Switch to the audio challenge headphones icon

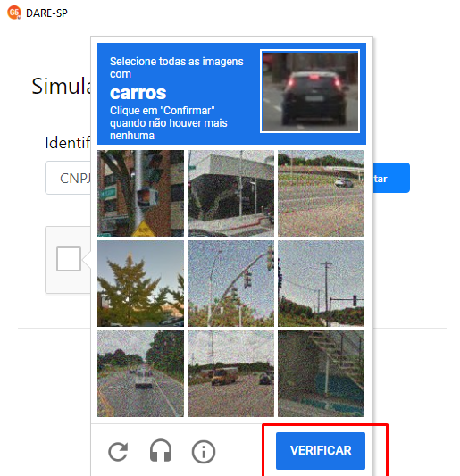pyautogui.click(x=161, y=450)
